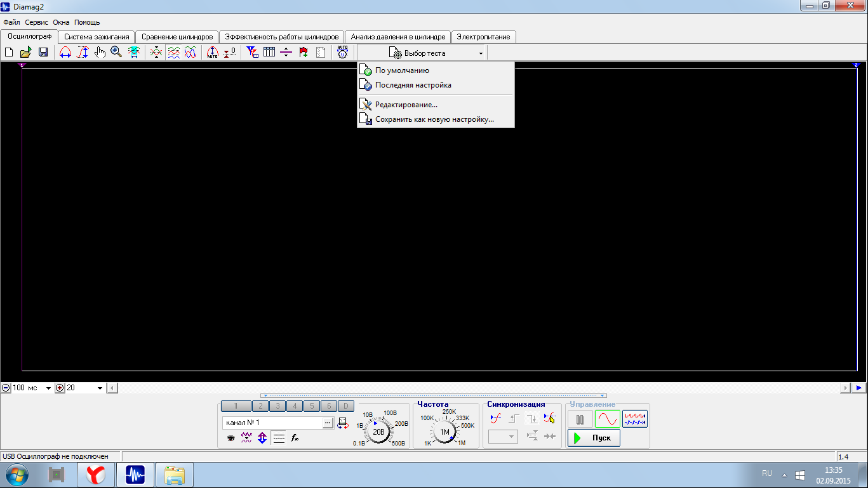Switch to Электропитание tab
This screenshot has height=488, width=868.
[484, 37]
